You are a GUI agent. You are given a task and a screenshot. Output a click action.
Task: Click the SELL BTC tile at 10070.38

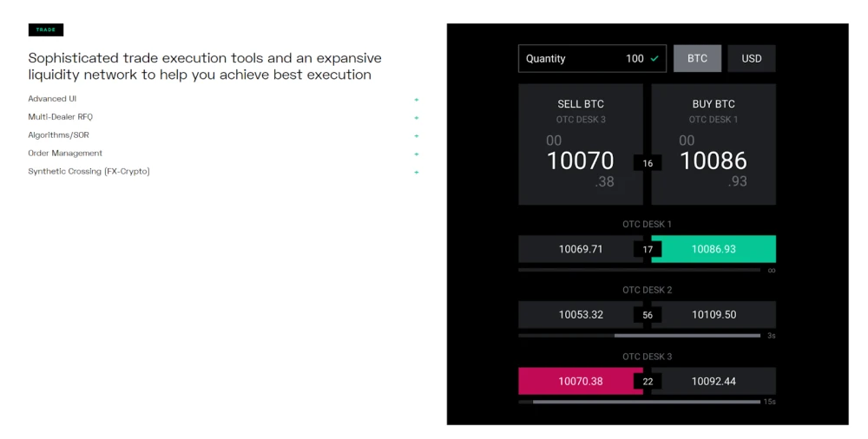[x=581, y=145]
